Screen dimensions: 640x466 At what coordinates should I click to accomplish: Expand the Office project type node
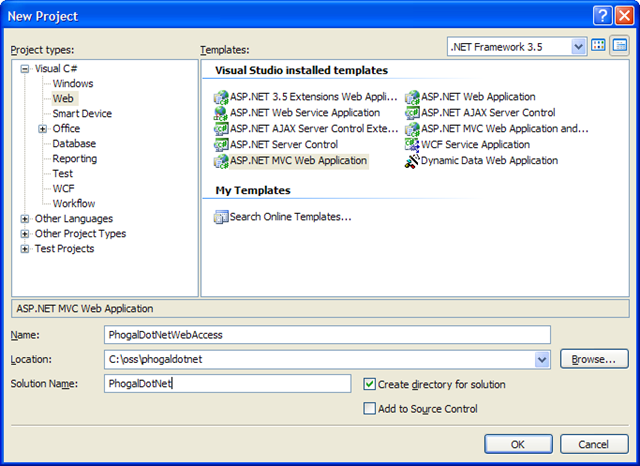pos(43,129)
